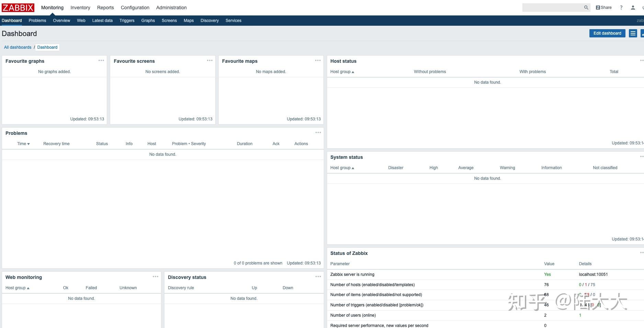Open the Discovery submenu tab

pyautogui.click(x=209, y=21)
